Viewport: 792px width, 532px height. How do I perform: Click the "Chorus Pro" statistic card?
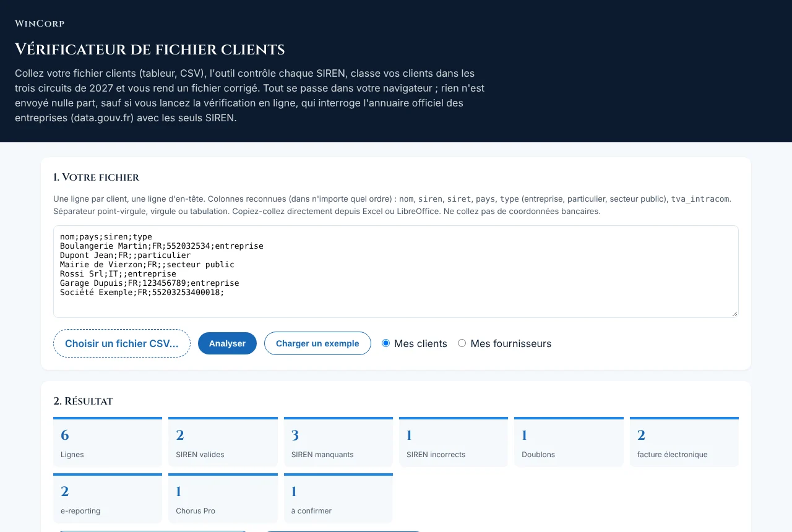tap(223, 499)
